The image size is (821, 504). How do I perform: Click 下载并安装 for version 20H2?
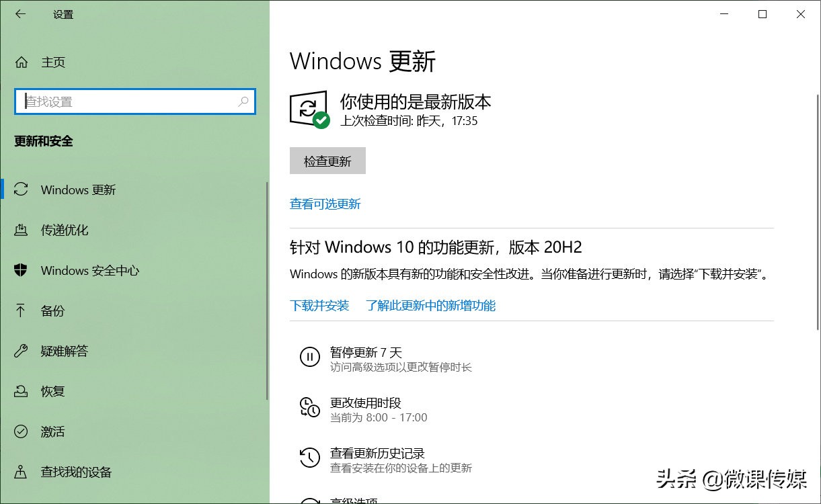[319, 306]
